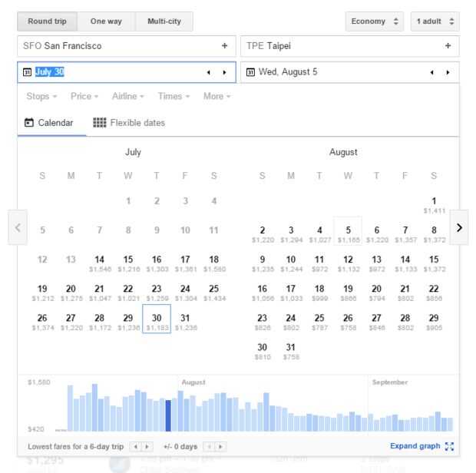Screen dimensions: 476x473
Task: Choose the Multi-city trip type
Action: click(x=164, y=21)
